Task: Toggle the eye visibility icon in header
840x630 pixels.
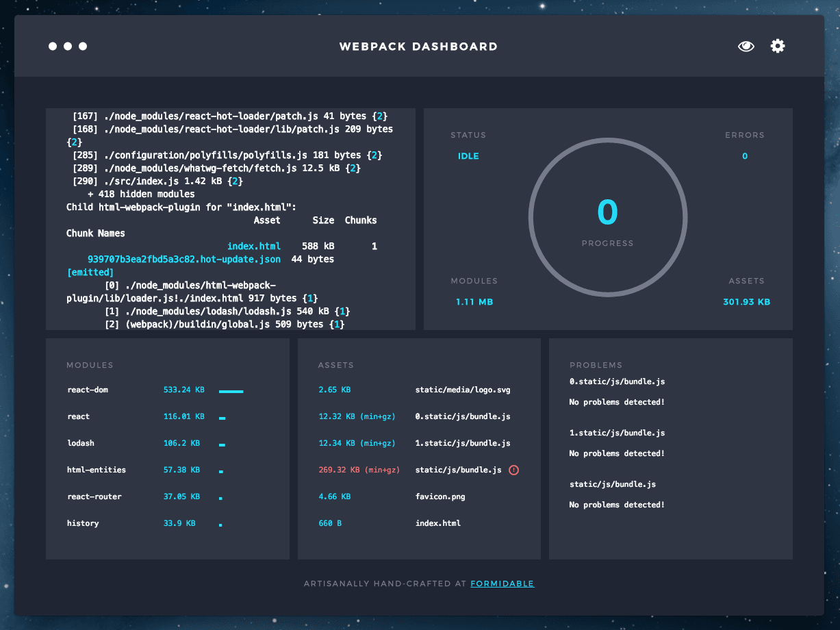Action: point(746,47)
